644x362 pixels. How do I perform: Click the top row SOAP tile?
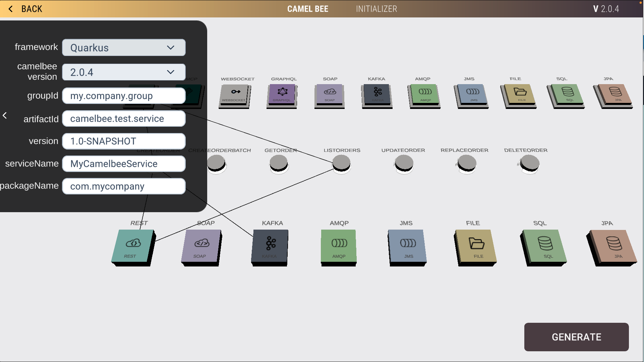pyautogui.click(x=330, y=94)
